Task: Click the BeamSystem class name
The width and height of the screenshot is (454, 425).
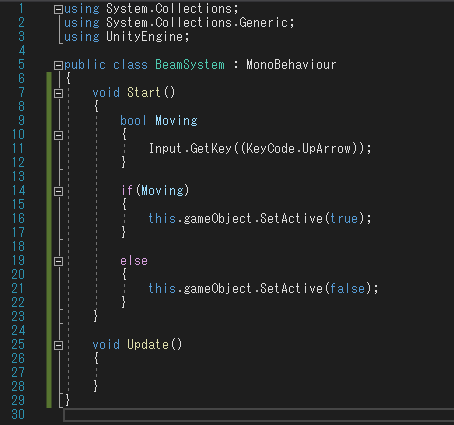Action: tap(190, 65)
